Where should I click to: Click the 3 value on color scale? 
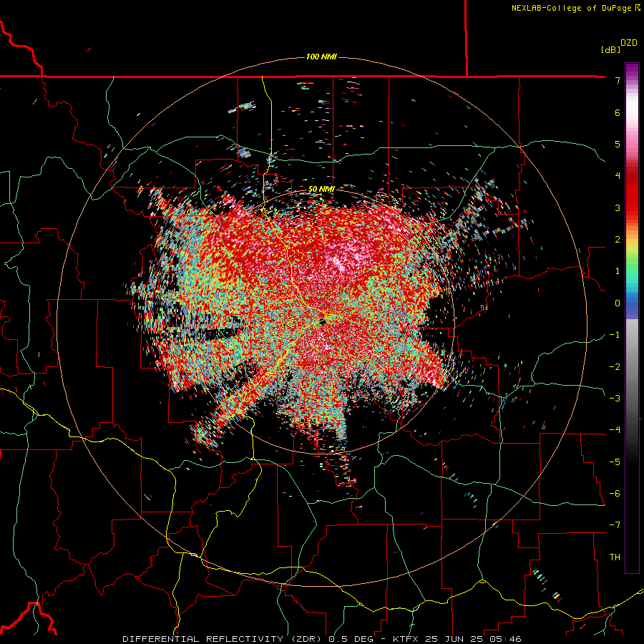[618, 208]
